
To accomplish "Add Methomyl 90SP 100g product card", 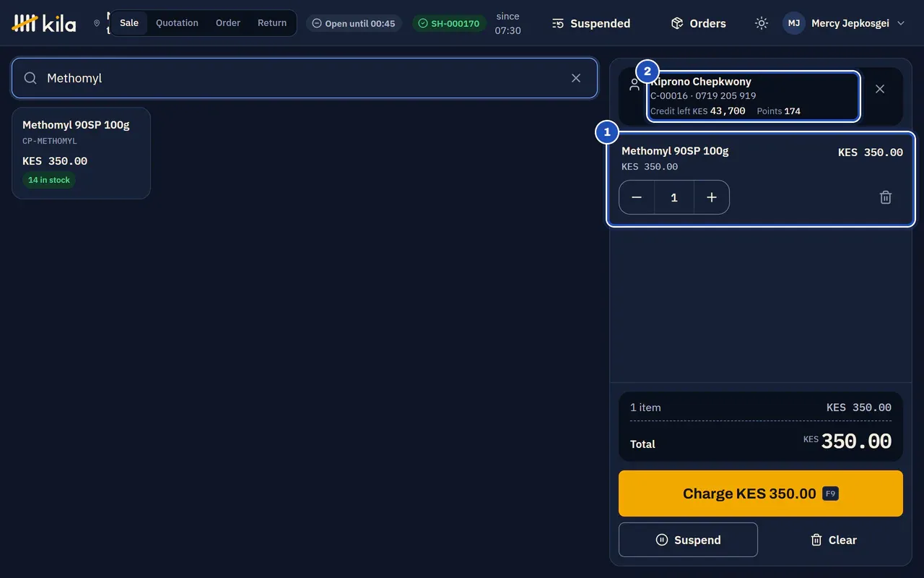I will (81, 153).
